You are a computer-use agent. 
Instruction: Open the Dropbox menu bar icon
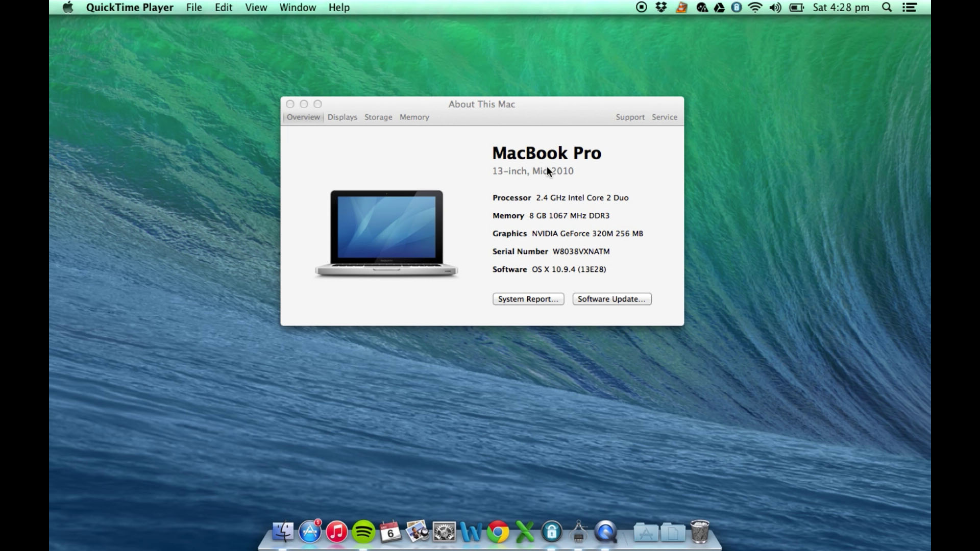[661, 7]
